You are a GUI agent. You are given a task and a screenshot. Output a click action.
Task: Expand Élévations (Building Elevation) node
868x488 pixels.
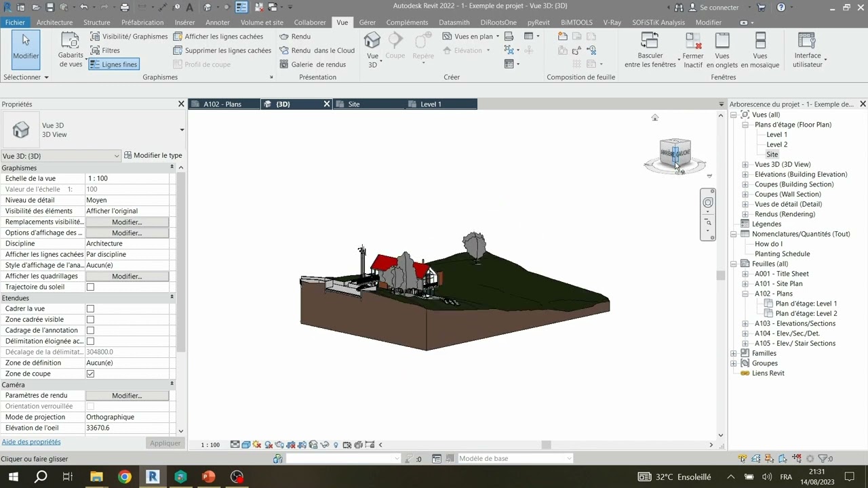[x=745, y=174]
